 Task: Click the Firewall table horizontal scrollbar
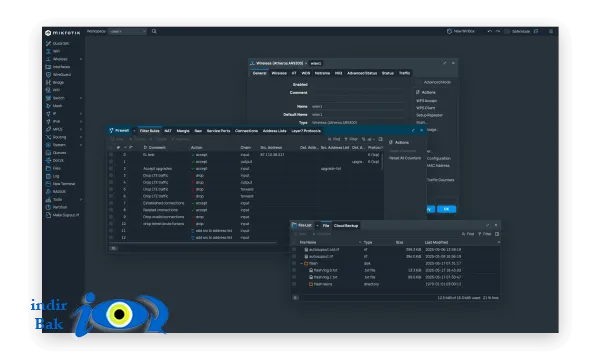click(x=192, y=243)
